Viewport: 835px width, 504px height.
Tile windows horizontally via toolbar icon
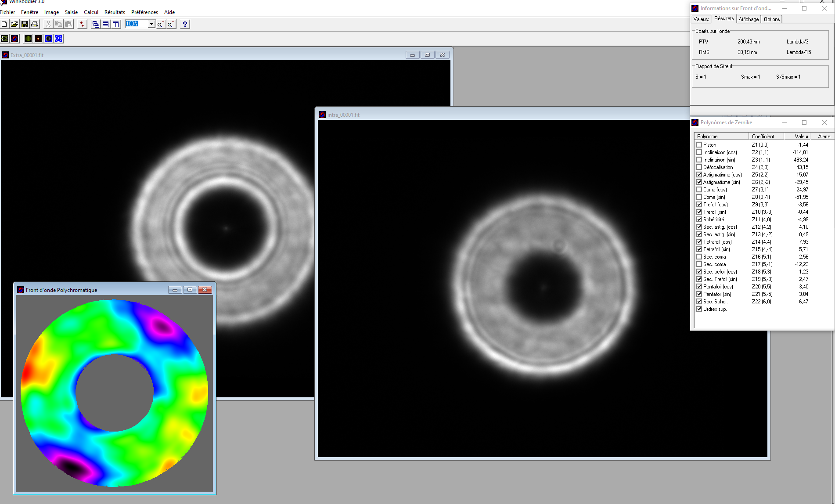(x=106, y=24)
